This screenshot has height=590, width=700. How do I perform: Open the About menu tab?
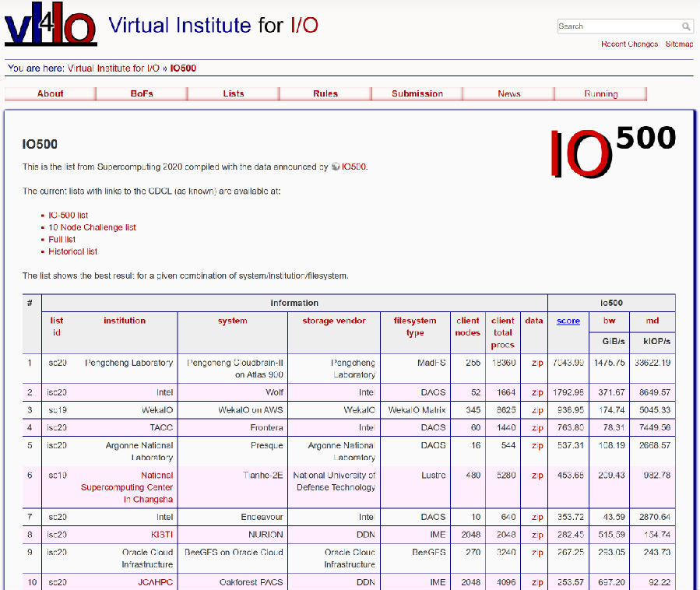[x=50, y=93]
